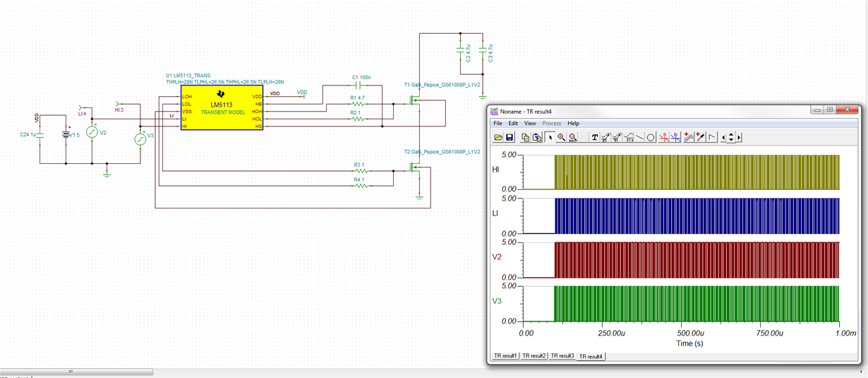
Task: Switch to the TR result3 tab
Action: (x=562, y=356)
